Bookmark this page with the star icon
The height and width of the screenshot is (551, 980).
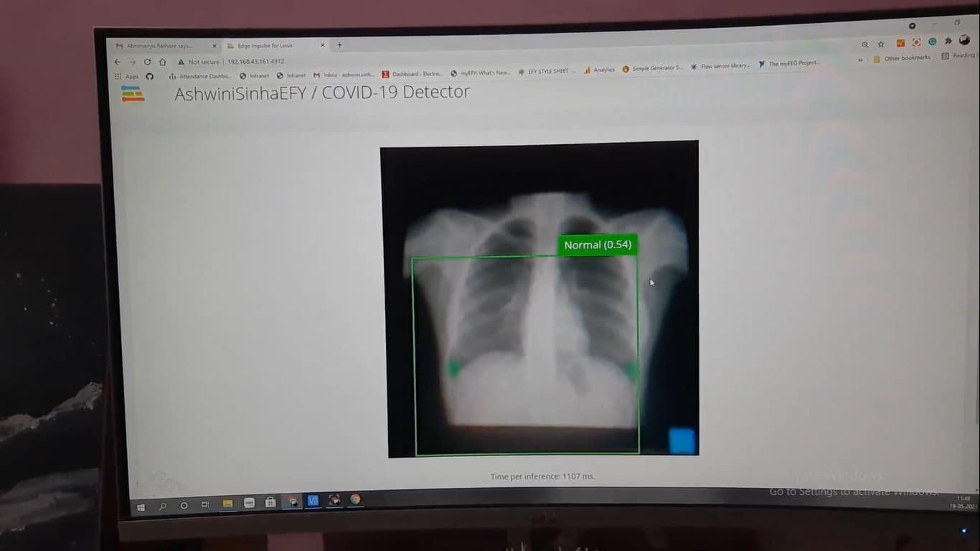point(881,44)
